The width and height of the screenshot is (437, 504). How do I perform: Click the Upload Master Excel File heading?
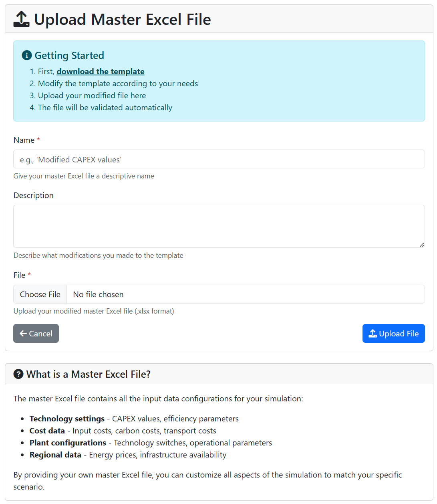tap(122, 19)
